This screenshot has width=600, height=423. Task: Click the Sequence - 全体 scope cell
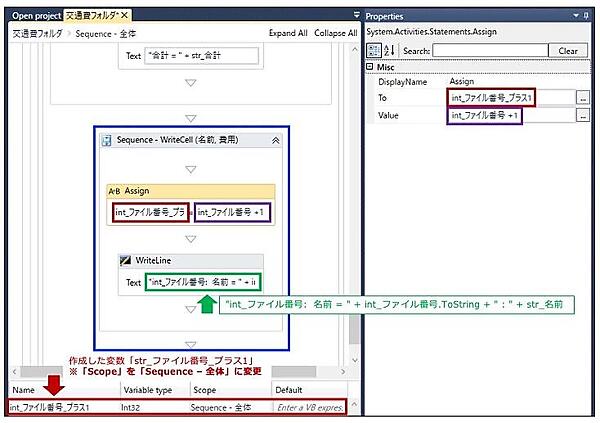[x=230, y=407]
